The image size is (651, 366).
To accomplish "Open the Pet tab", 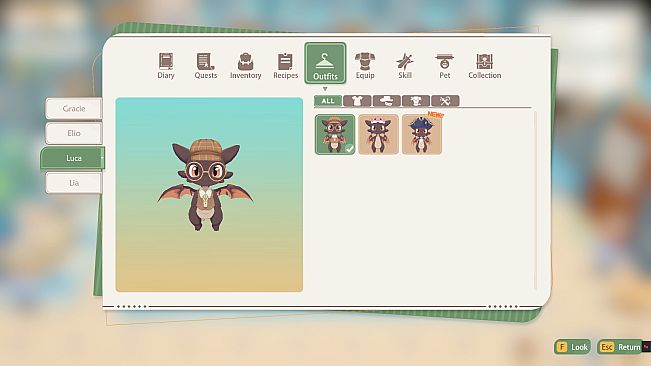I will 445,66.
